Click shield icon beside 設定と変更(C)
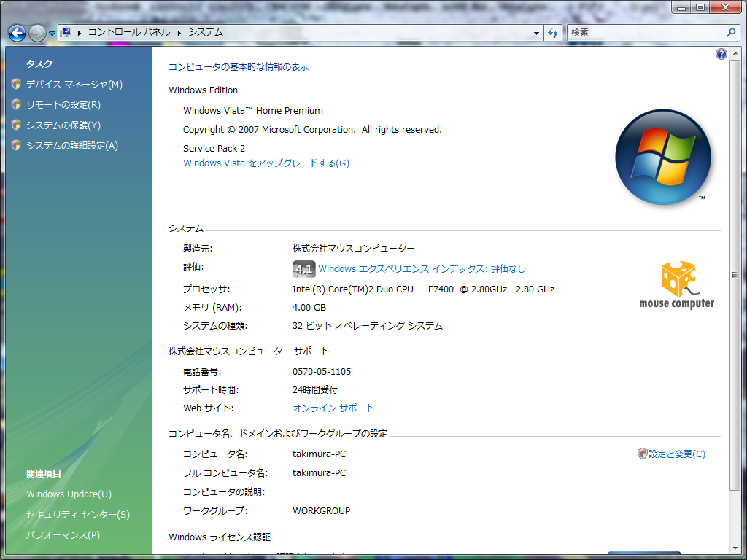The width and height of the screenshot is (747, 560). tap(642, 454)
